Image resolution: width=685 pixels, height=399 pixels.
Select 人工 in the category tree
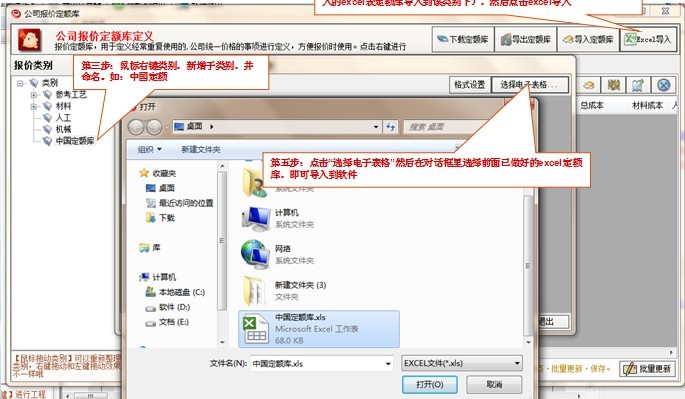(x=63, y=118)
